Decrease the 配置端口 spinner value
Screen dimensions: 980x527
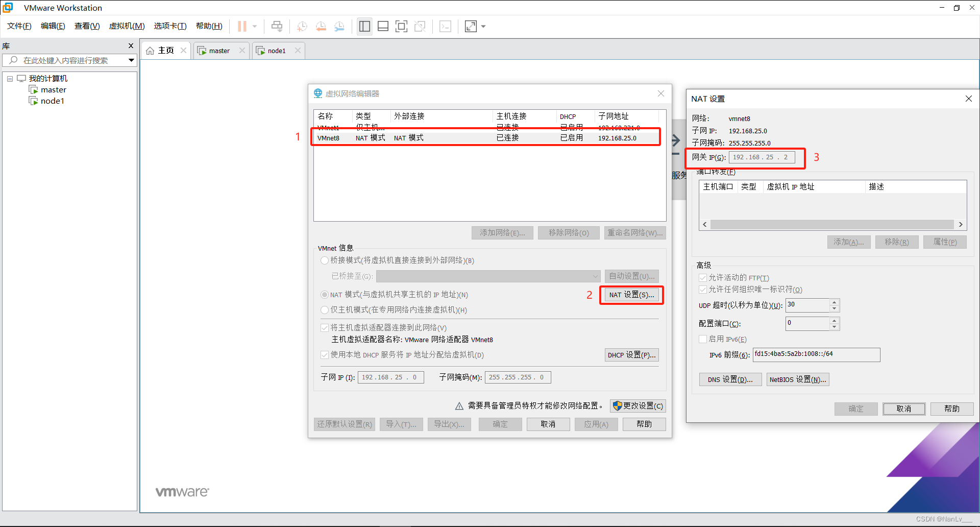point(834,327)
